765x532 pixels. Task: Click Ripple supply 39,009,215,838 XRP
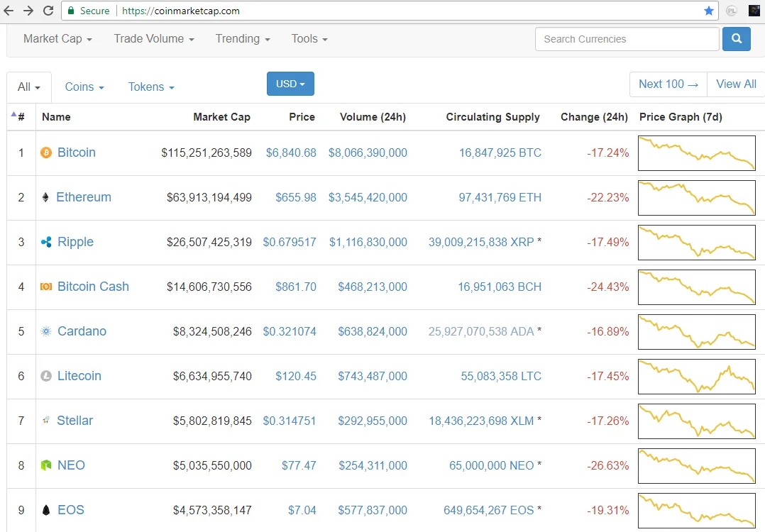tap(481, 243)
